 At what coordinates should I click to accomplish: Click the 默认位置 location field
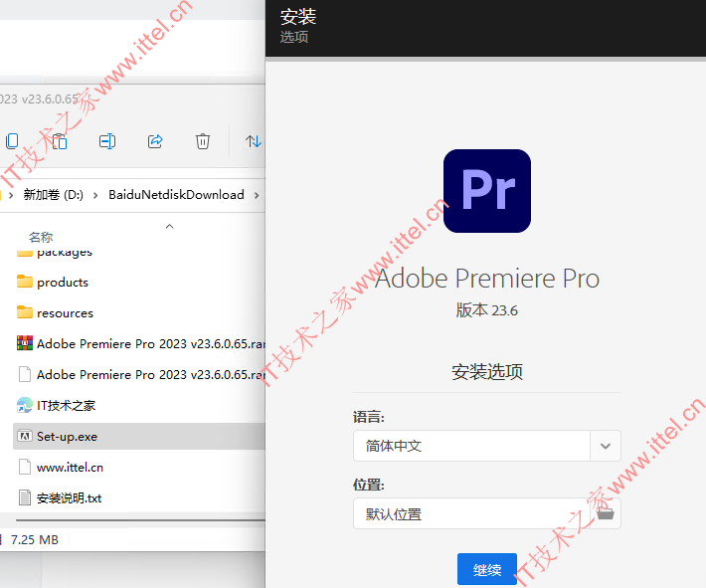tap(486, 513)
